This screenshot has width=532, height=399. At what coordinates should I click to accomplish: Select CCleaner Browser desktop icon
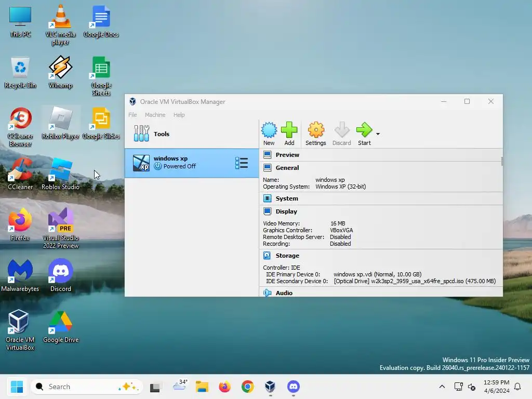tap(20, 127)
